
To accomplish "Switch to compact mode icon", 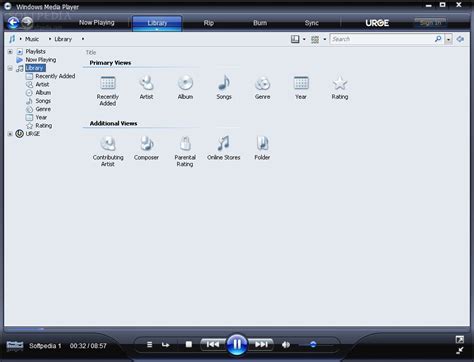I will [460, 350].
